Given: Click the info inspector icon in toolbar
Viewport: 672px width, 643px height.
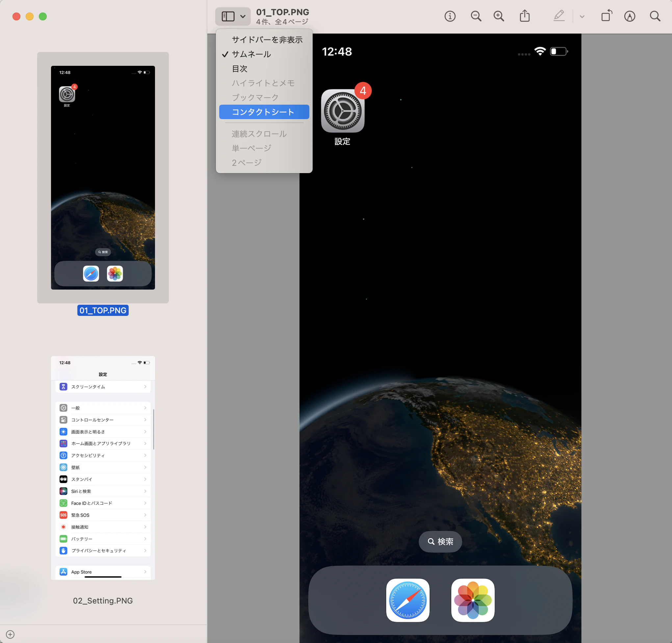Looking at the screenshot, I should pos(450,16).
